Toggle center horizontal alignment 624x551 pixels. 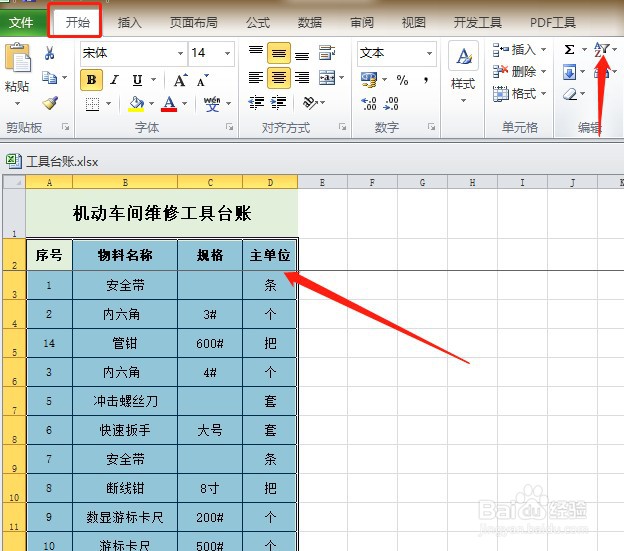pyautogui.click(x=279, y=77)
